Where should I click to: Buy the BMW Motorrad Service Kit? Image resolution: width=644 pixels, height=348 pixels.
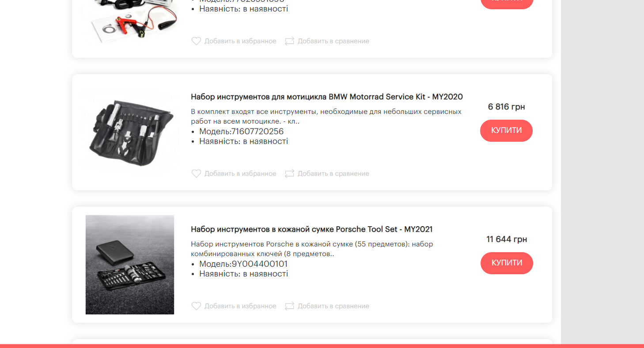click(x=506, y=131)
